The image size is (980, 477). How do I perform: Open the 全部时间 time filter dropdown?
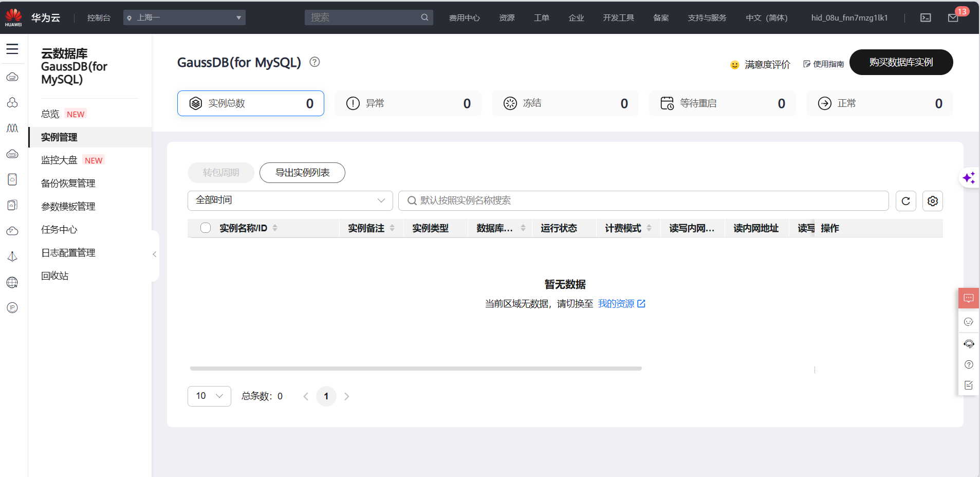[x=290, y=200]
